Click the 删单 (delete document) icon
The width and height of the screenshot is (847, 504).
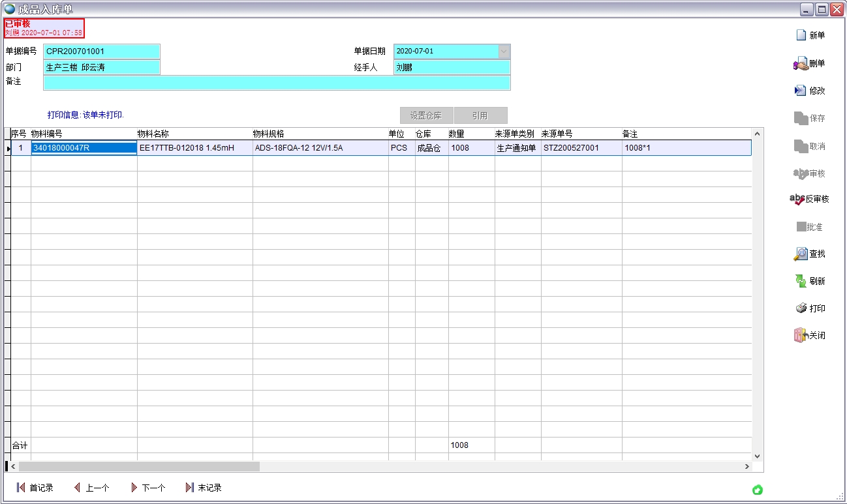(801, 64)
